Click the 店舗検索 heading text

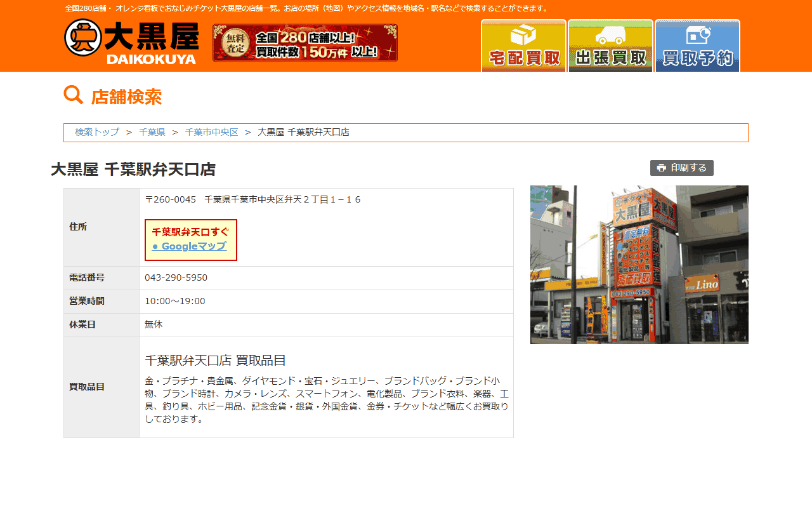point(126,97)
